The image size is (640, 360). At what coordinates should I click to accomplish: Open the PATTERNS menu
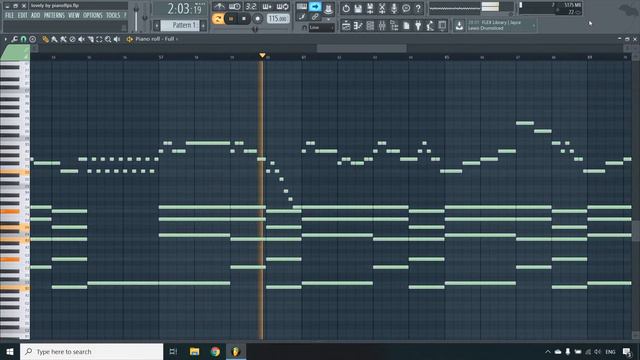[x=54, y=15]
